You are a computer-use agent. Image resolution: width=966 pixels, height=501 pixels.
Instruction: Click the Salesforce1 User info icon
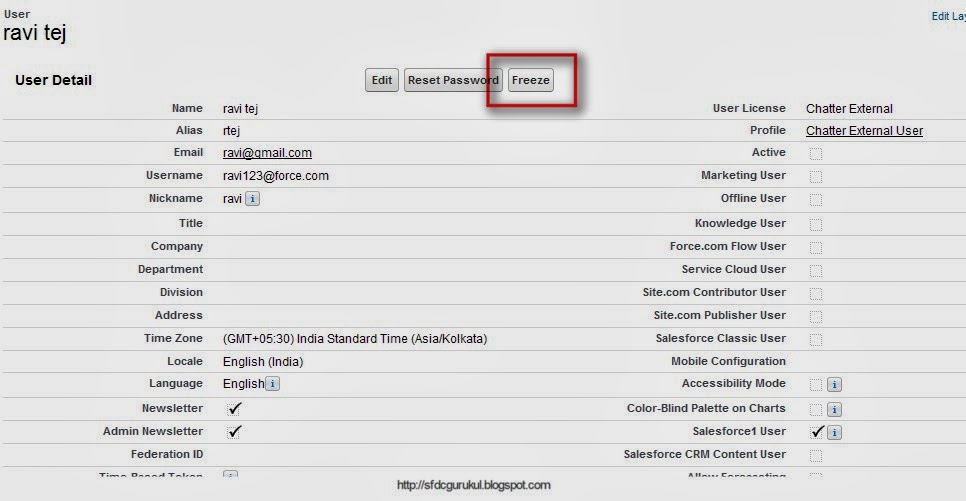[x=834, y=432]
